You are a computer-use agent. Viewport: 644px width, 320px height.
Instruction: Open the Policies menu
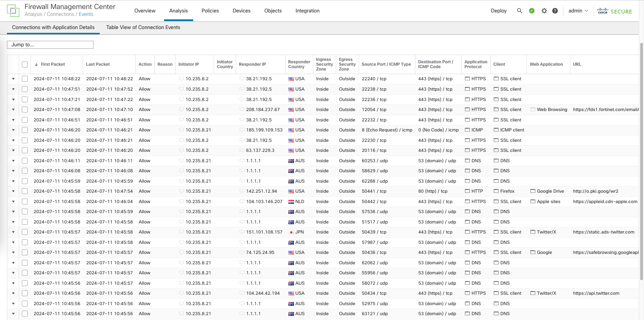(210, 11)
